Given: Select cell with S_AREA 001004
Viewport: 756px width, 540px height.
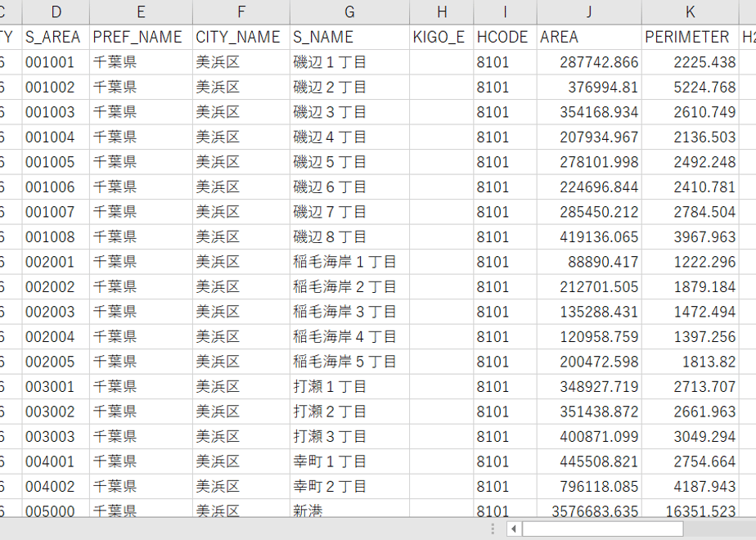Looking at the screenshot, I should click(56, 137).
